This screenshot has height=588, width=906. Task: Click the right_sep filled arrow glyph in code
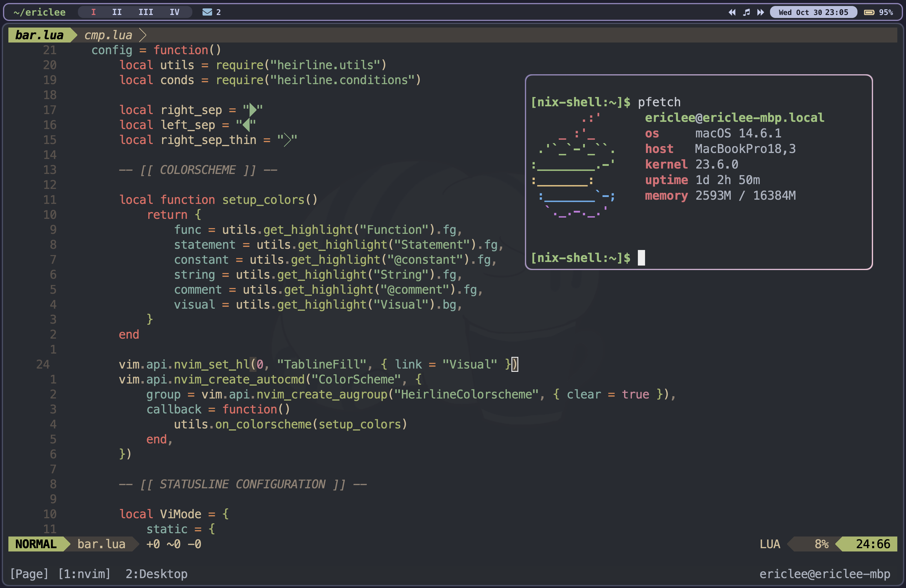click(253, 110)
